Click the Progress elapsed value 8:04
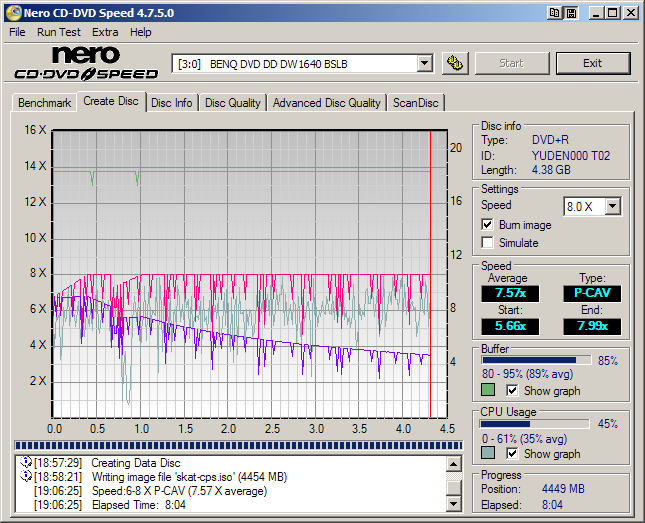 (x=552, y=504)
